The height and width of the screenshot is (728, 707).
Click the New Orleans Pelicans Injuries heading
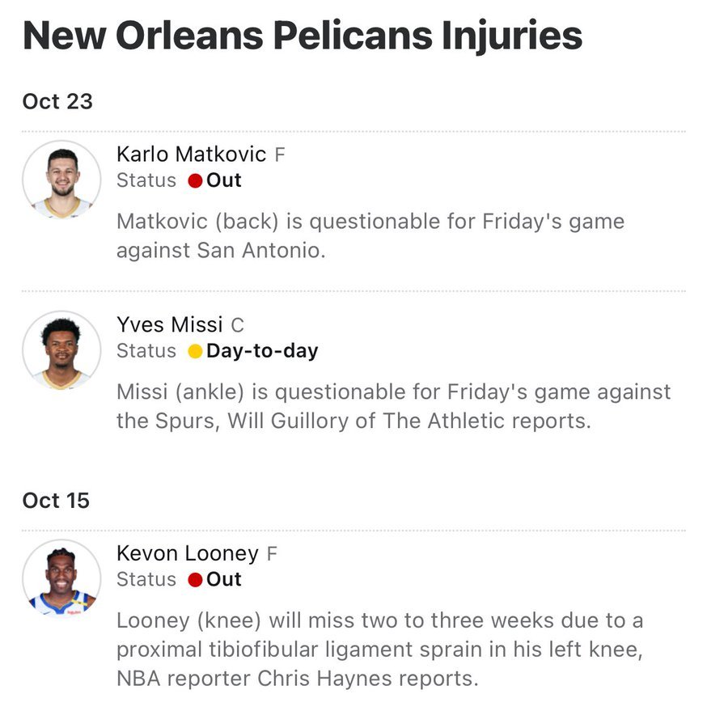303,36
